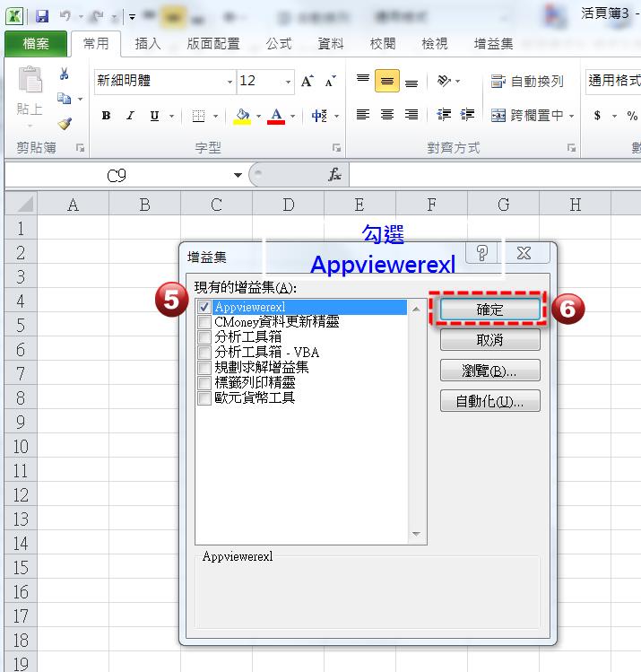Switch to the 公式 tab
641x672 pixels.
pos(279,43)
